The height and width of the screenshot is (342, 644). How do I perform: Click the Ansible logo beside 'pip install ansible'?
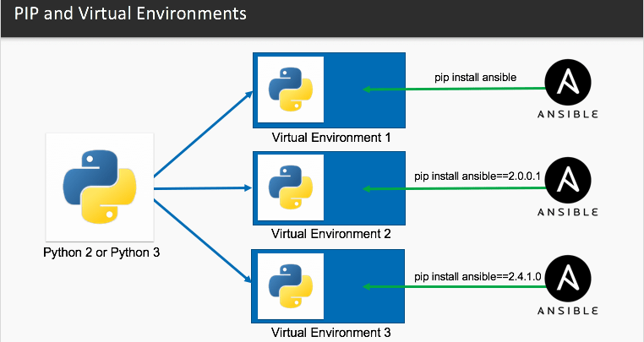(568, 90)
